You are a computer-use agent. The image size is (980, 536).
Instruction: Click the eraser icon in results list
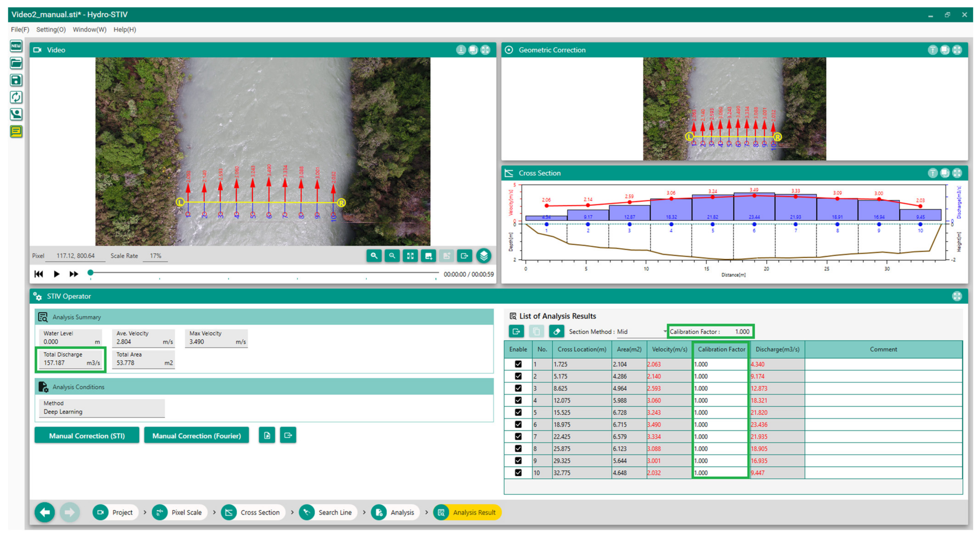tap(556, 331)
